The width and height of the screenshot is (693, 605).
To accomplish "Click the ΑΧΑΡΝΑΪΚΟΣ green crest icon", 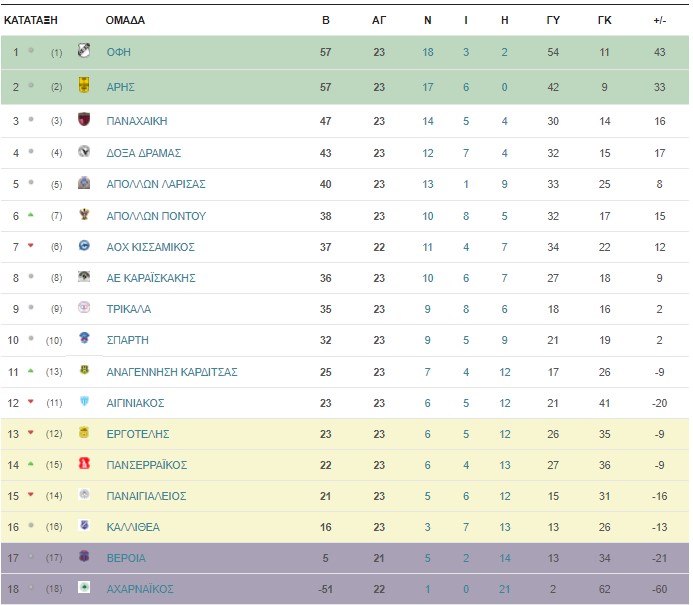I will [x=84, y=587].
